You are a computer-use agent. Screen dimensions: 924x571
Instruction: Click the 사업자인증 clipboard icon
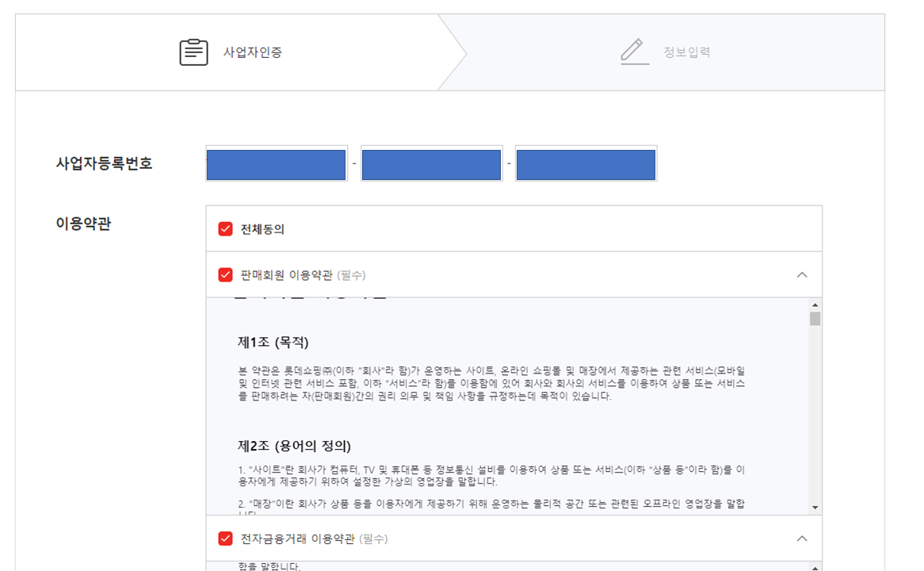193,51
